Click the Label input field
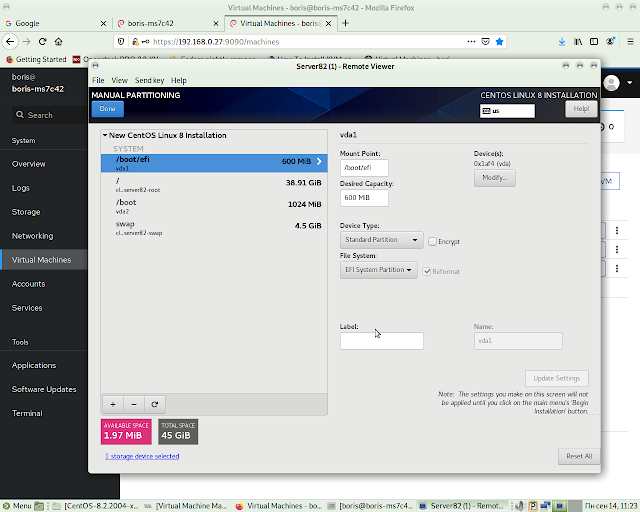The width and height of the screenshot is (640, 512). (x=382, y=341)
